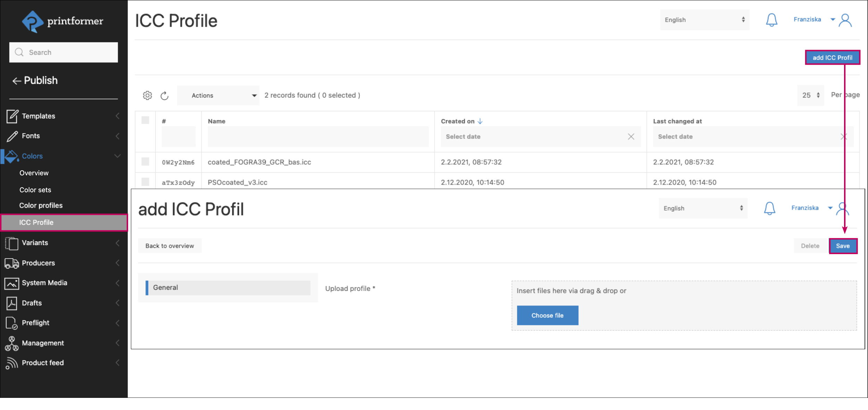This screenshot has height=410, width=868.
Task: Click the Templates sidebar icon
Action: click(x=12, y=116)
